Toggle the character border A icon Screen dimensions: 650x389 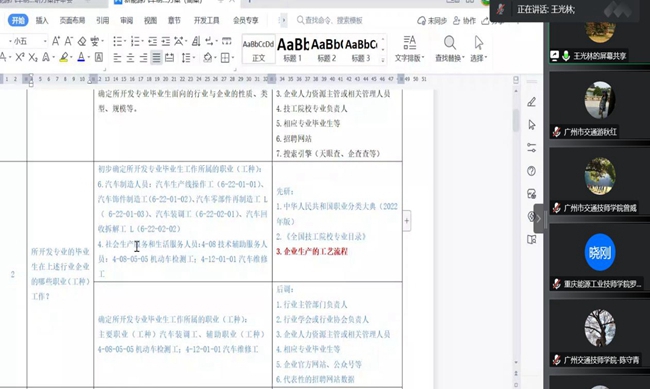(99, 57)
